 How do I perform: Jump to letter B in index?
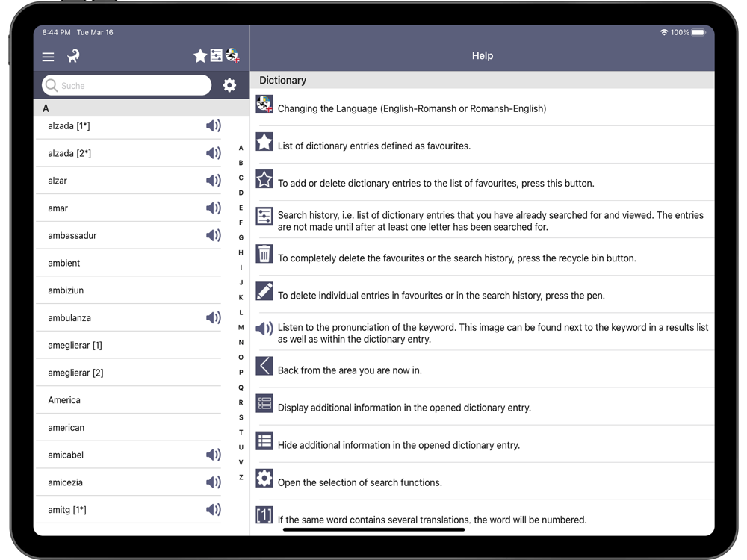tap(241, 163)
